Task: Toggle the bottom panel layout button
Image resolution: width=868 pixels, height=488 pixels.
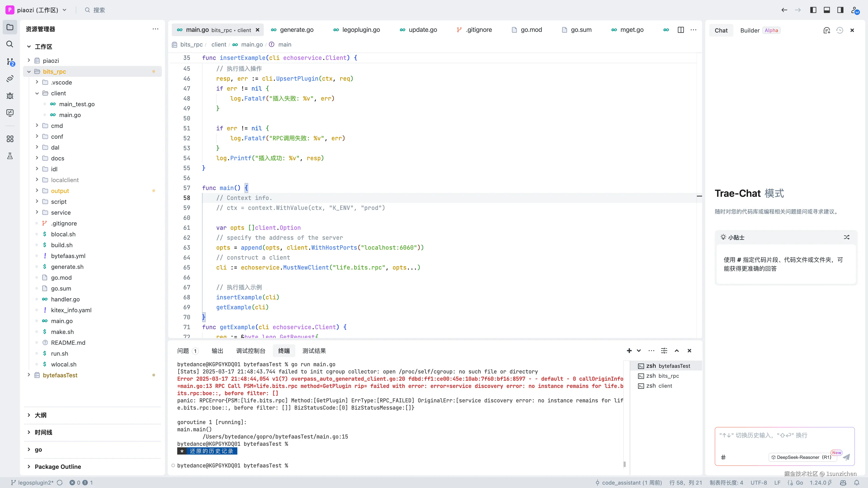Action: 827,10
